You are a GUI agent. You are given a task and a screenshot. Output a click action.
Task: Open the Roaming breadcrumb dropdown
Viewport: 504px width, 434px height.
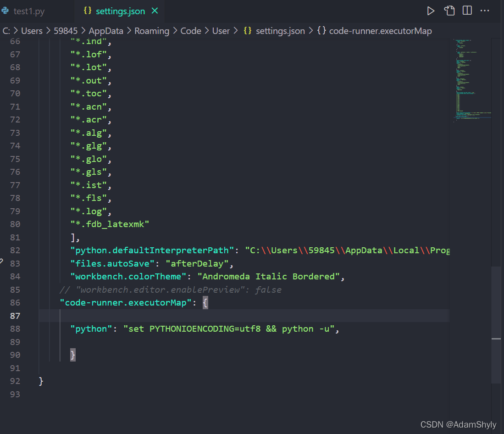(152, 31)
